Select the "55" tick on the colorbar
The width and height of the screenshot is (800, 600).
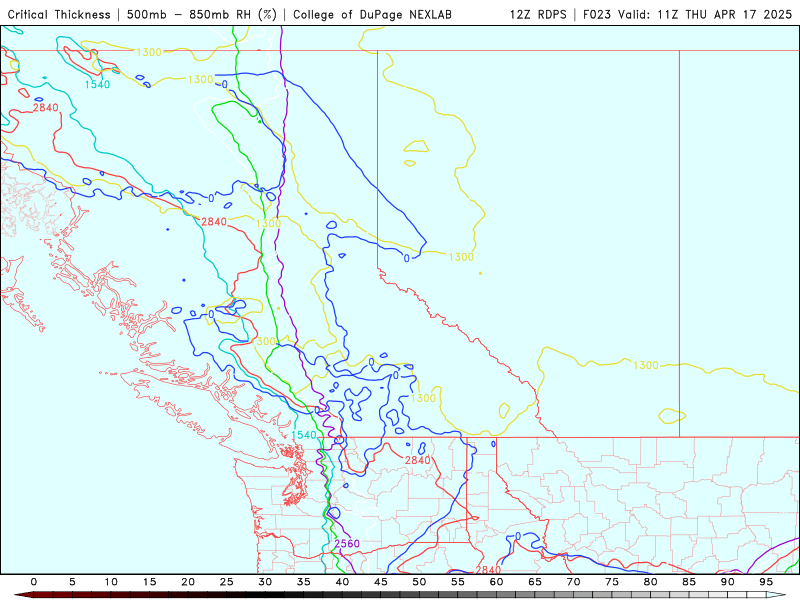(458, 582)
